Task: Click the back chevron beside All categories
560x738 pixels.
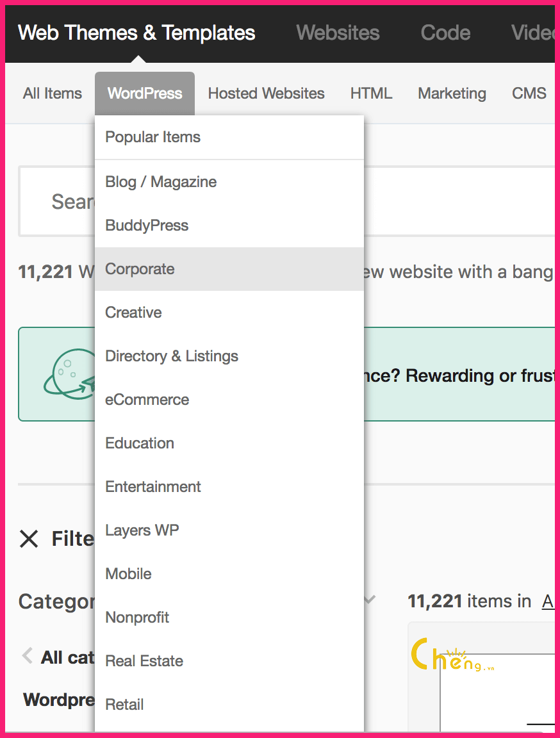Action: pyautogui.click(x=28, y=655)
